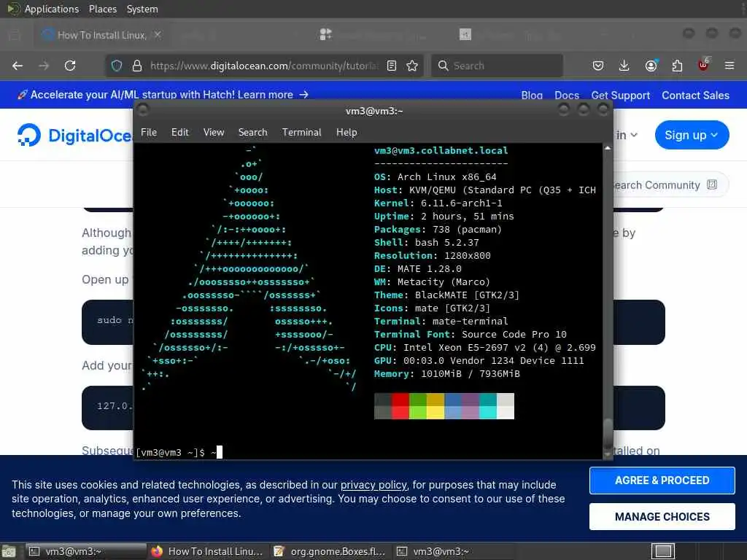Click the "Kernel: 6.11.6-arch1-1" line
Viewport: 747px width, 560px height.
tap(438, 203)
